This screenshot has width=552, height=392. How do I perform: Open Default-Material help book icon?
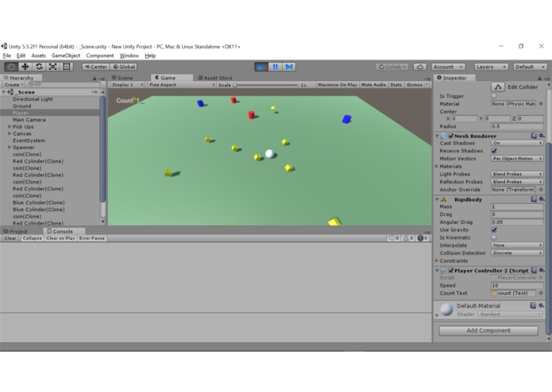click(534, 306)
